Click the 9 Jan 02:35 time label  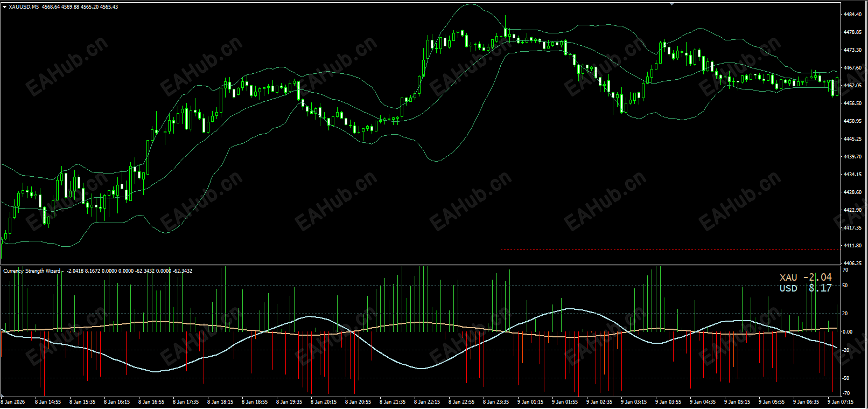click(599, 402)
